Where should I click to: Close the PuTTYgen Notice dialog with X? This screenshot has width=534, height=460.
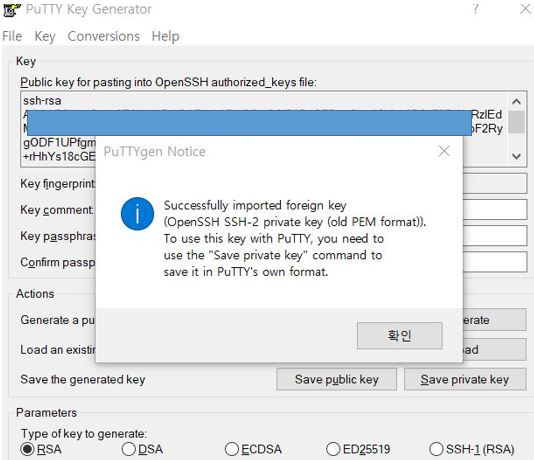(444, 151)
